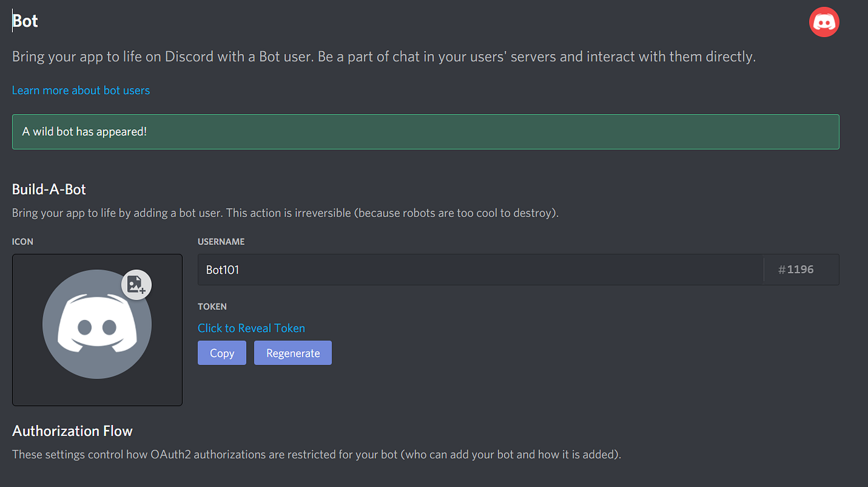The image size is (868, 487).
Task: Click the Build-A-Bot section heading
Action: (x=49, y=189)
